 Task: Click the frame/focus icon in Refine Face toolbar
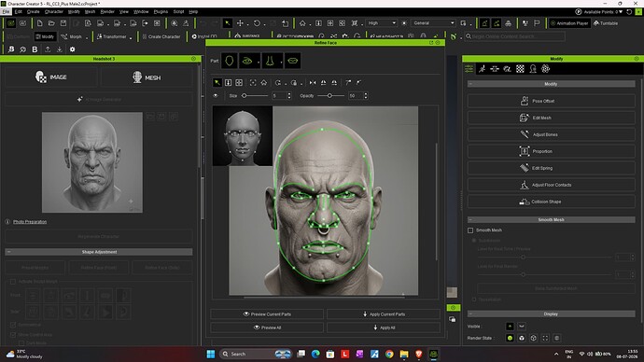pos(253,83)
